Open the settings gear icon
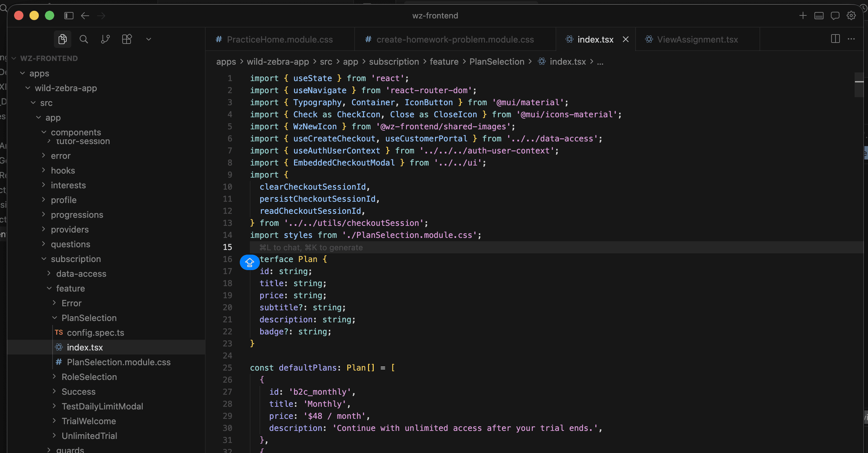868x453 pixels. [x=851, y=15]
